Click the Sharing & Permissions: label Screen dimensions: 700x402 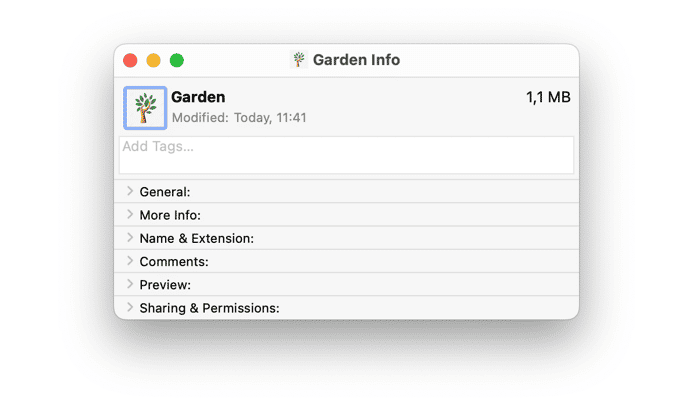209,308
